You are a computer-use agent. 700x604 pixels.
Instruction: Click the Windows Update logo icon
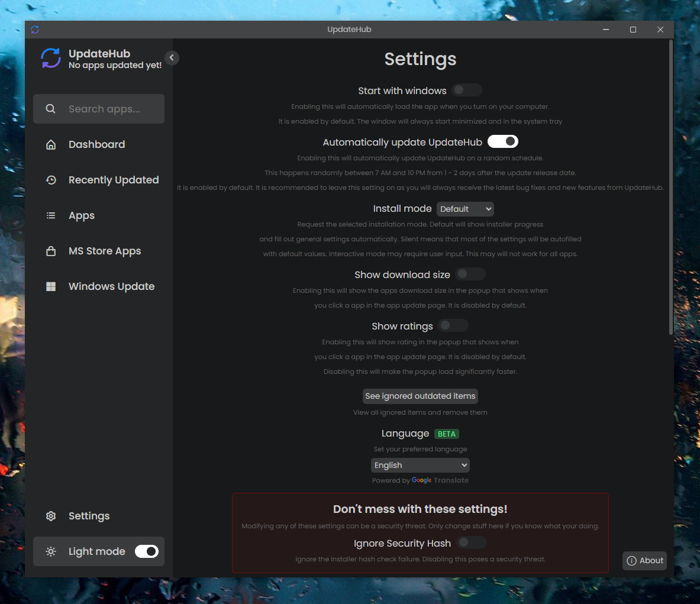[51, 286]
